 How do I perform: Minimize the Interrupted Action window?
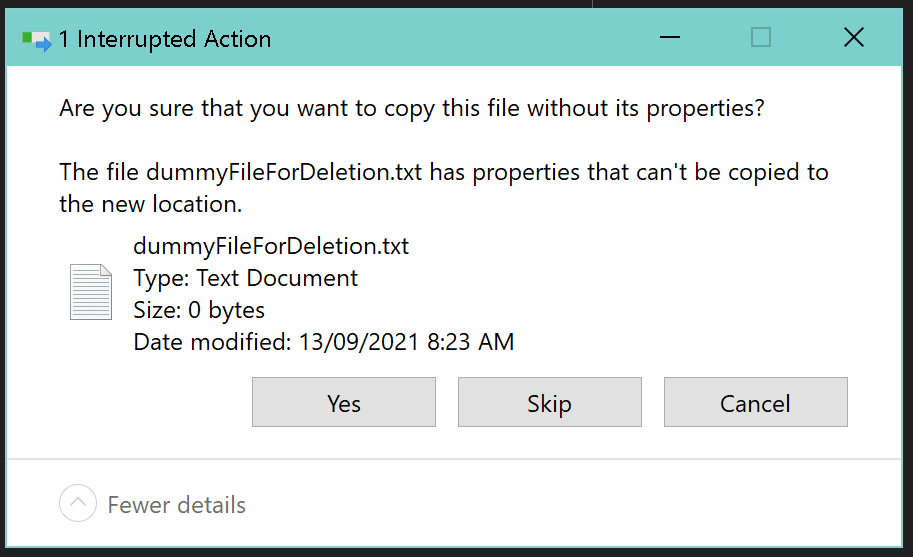669,38
